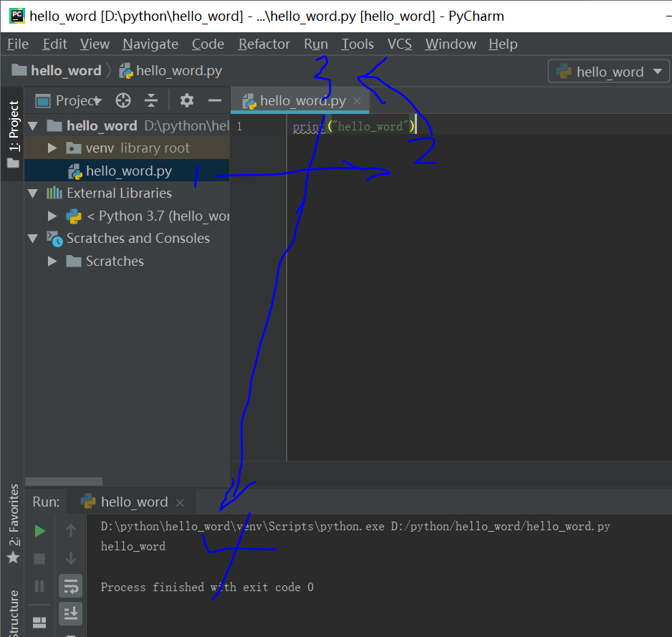Screen dimensions: 672x637
Task: Click the hello_word output line in console
Action: coord(133,547)
